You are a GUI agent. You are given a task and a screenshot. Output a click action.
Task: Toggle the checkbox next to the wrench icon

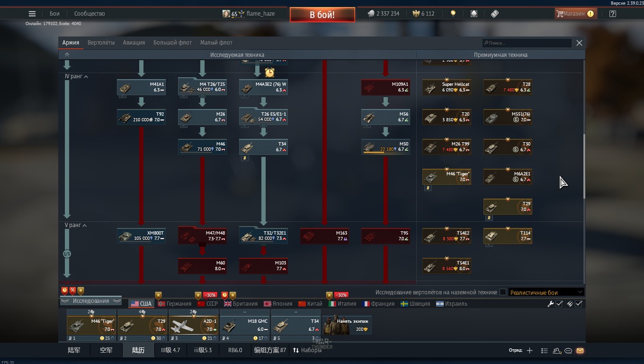point(559,304)
